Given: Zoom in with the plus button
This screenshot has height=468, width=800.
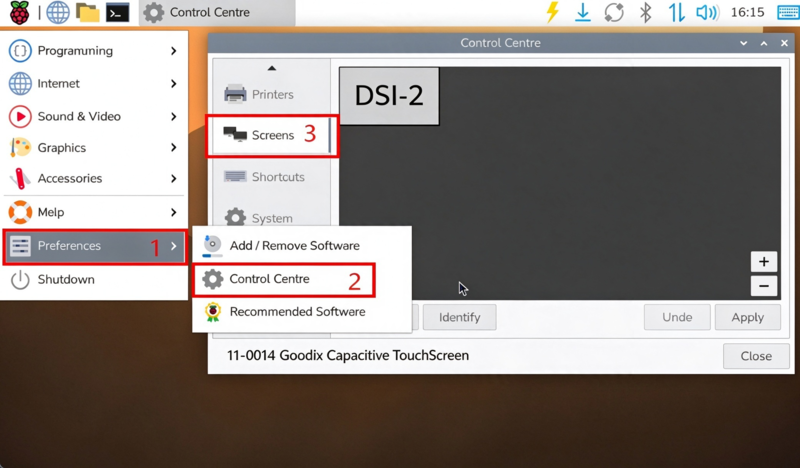Looking at the screenshot, I should coord(764,262).
